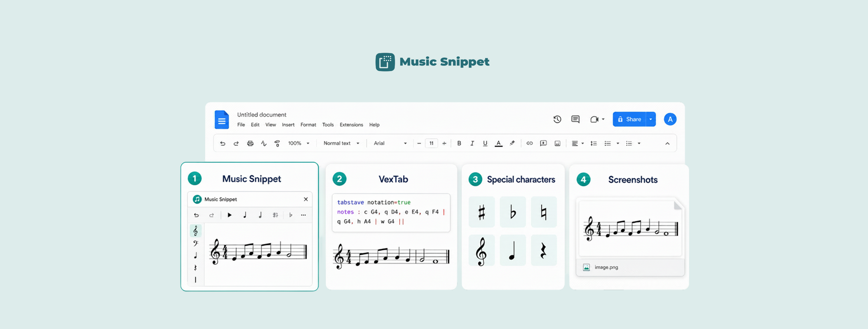Undo in the Docs toolbar
Image resolution: width=868 pixels, height=329 pixels.
coord(223,143)
